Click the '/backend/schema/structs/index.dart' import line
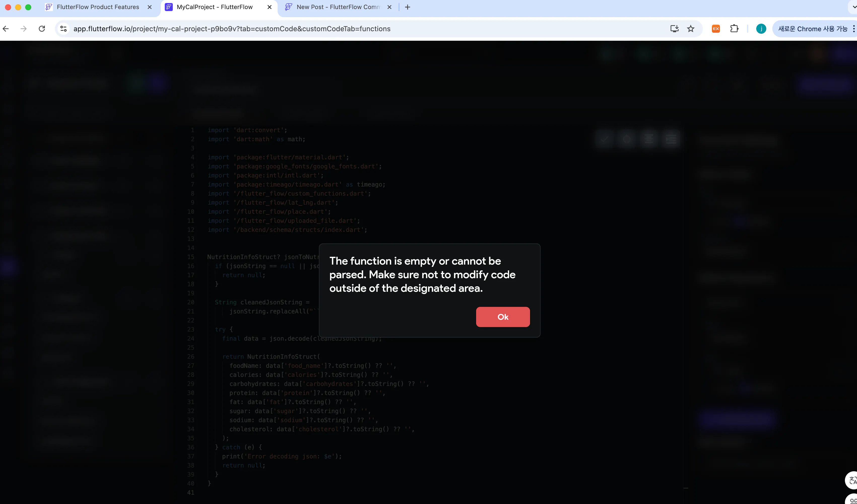 pos(287,230)
